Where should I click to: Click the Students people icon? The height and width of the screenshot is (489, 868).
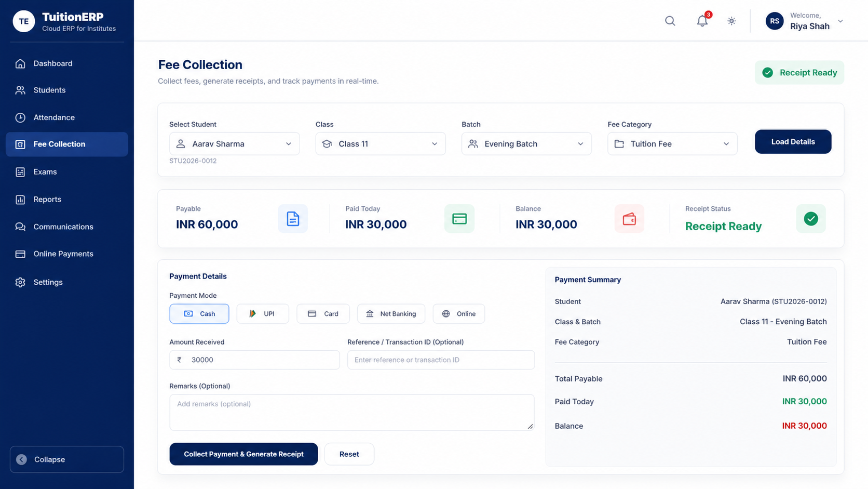click(20, 90)
